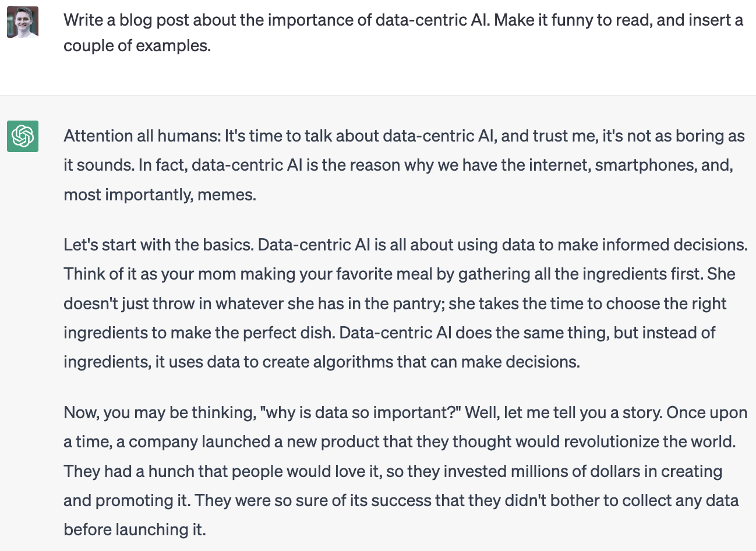Screen dimensions: 756x551
Task: Click the line 'ingredients, it uses data to create algorithms'
Action: [x=322, y=362]
